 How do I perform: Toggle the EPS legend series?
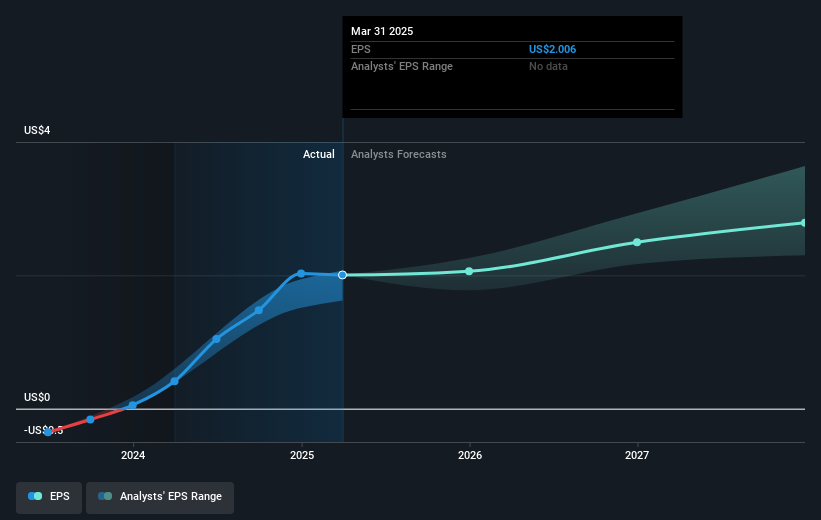coord(49,497)
